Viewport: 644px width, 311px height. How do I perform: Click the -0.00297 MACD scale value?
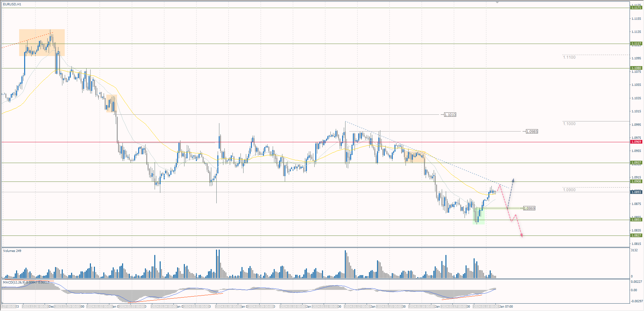point(636,301)
